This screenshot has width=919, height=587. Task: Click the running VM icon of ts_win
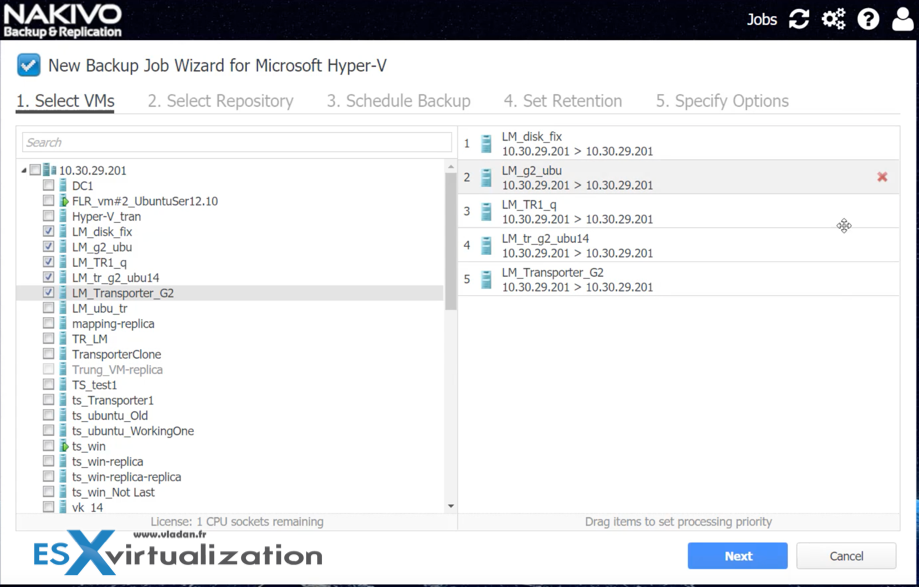pos(63,446)
